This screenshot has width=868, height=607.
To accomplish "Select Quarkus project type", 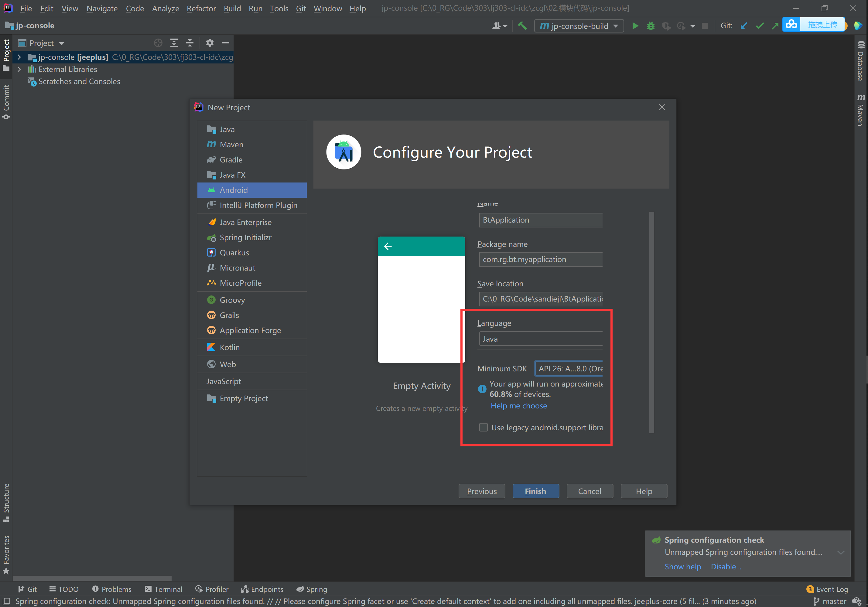I will point(252,253).
